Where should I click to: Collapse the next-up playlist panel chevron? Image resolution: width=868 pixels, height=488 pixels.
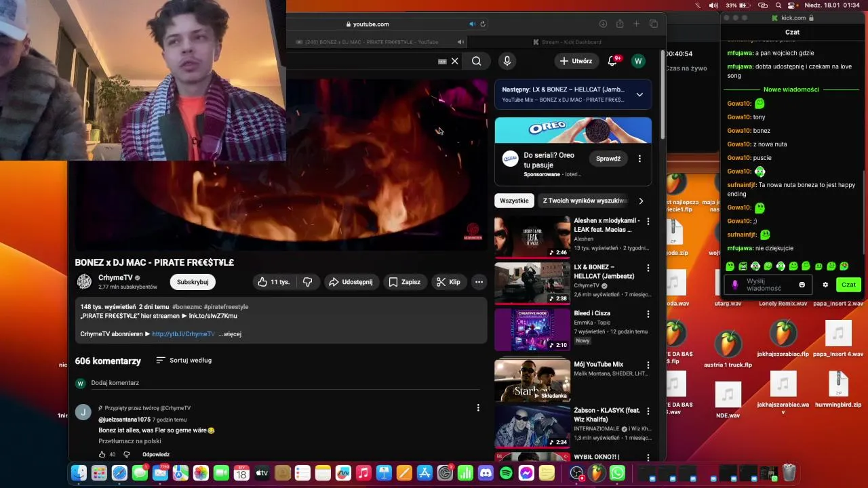click(x=639, y=95)
